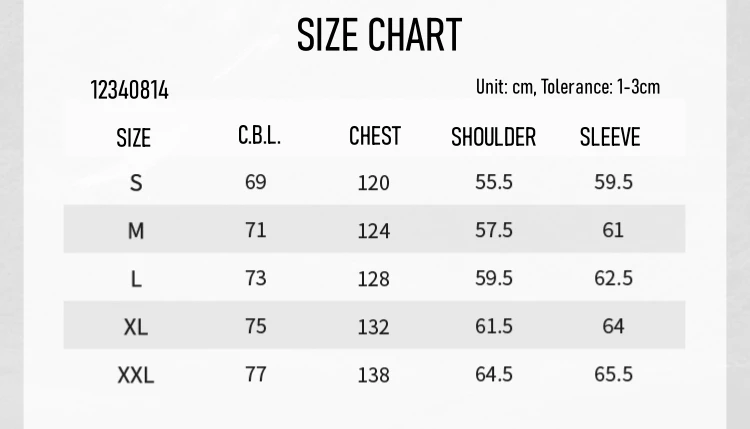This screenshot has height=429, width=750.
Task: Select the C.B.L. value 75
Action: (x=256, y=325)
